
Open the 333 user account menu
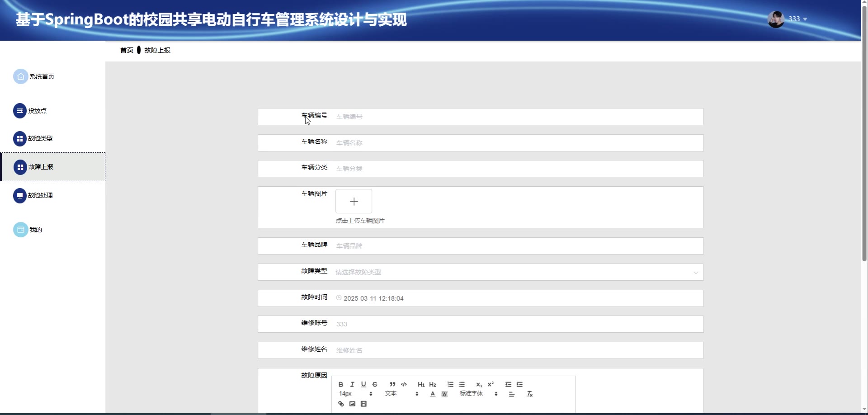pos(798,19)
